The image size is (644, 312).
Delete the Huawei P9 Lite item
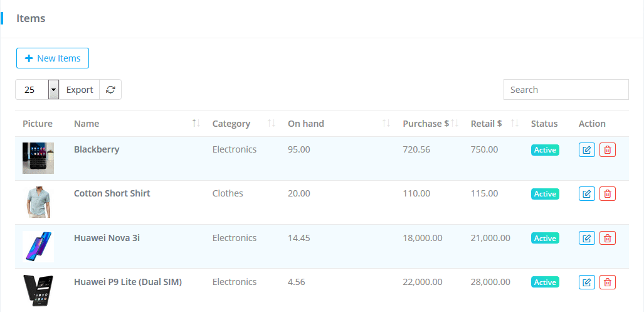(607, 282)
